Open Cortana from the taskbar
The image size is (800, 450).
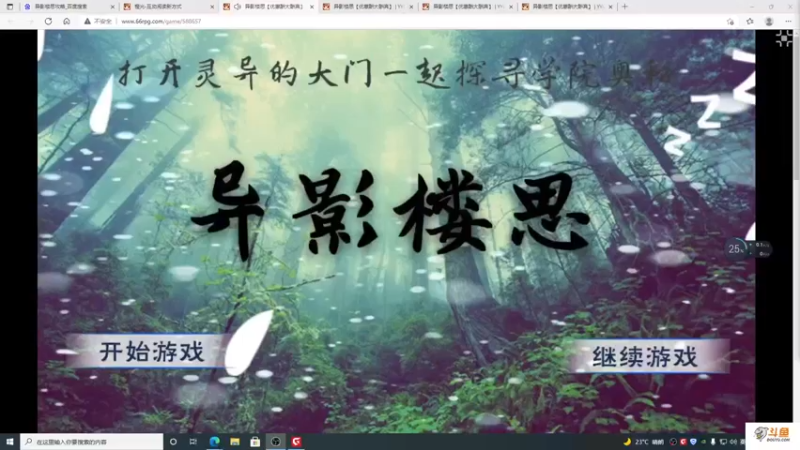coord(173,442)
